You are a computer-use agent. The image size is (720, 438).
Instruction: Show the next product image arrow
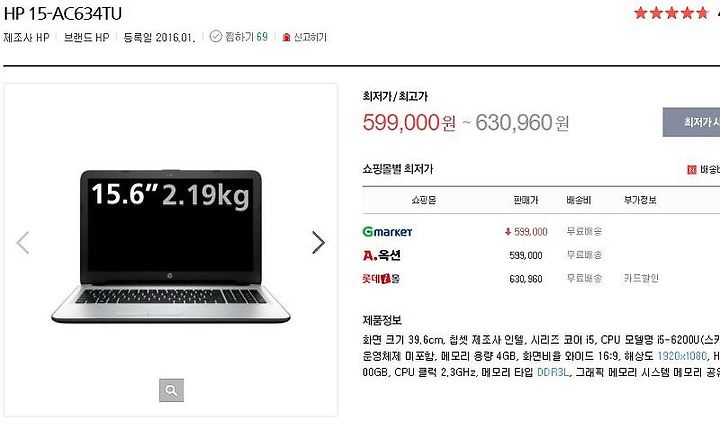click(318, 242)
